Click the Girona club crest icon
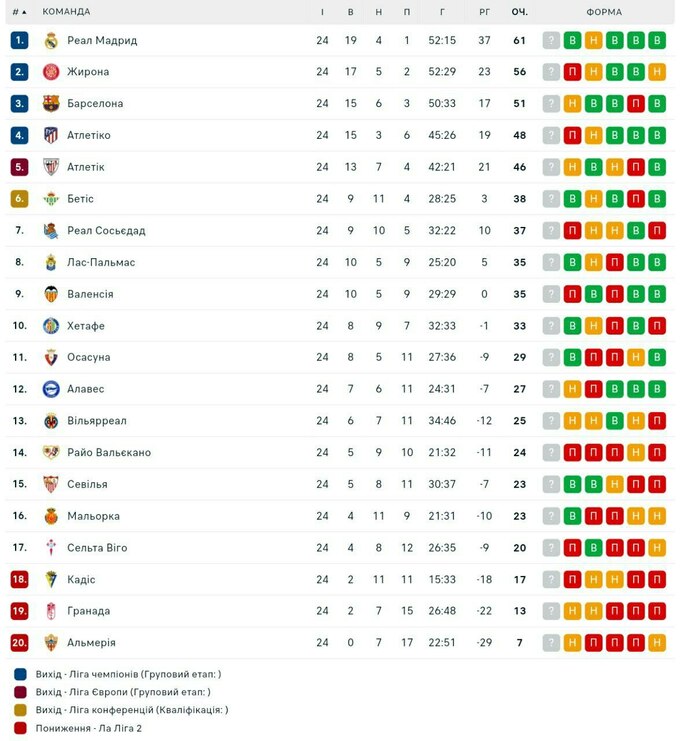This screenshot has width=680, height=741. click(x=51, y=72)
